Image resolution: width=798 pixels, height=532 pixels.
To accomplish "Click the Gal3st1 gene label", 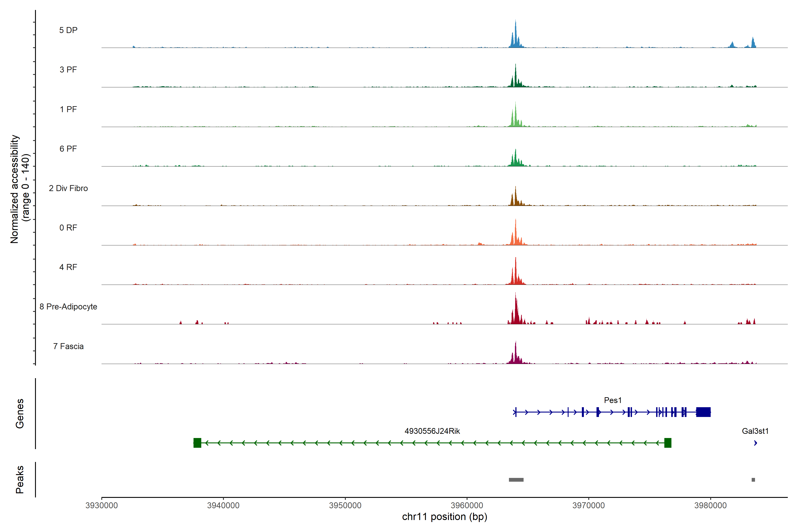I will pyautogui.click(x=755, y=431).
